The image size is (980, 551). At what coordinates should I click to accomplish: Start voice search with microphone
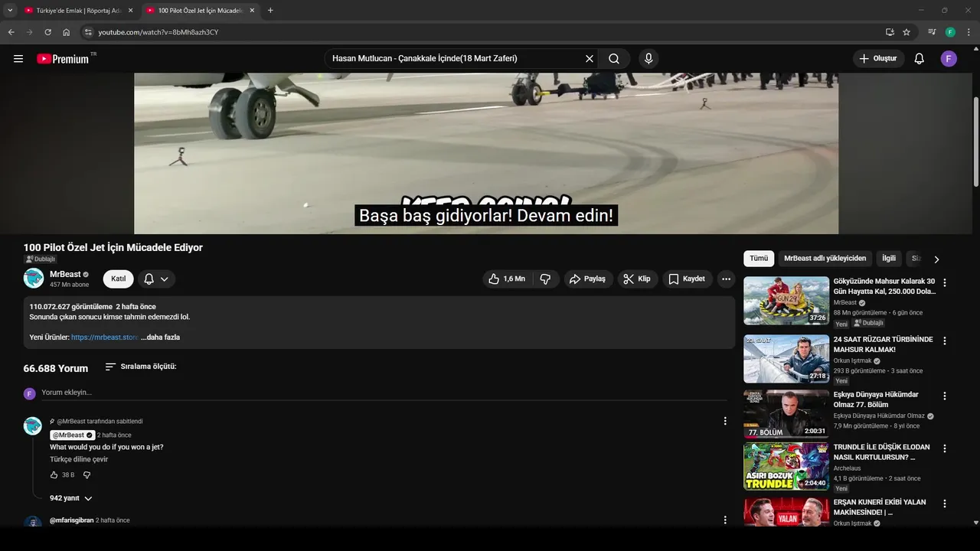pos(648,59)
